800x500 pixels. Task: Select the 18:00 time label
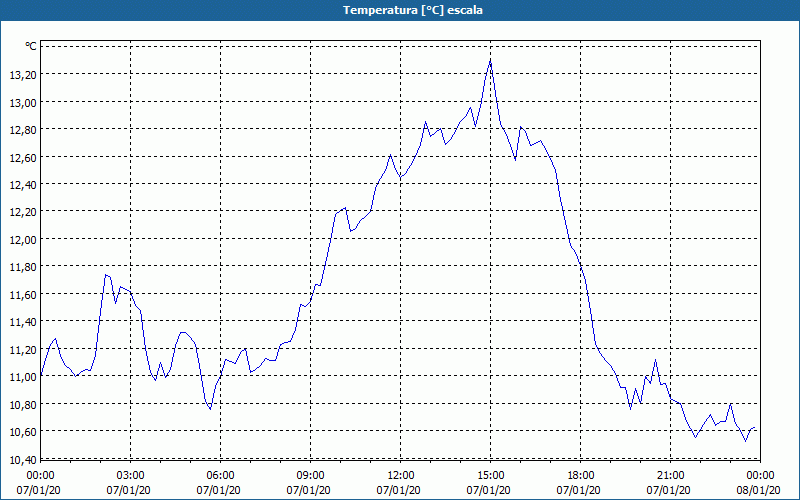(x=581, y=476)
